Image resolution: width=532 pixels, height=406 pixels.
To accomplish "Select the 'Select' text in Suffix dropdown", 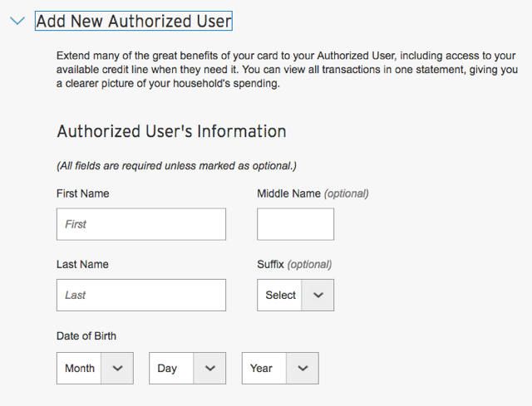I will [x=281, y=296].
